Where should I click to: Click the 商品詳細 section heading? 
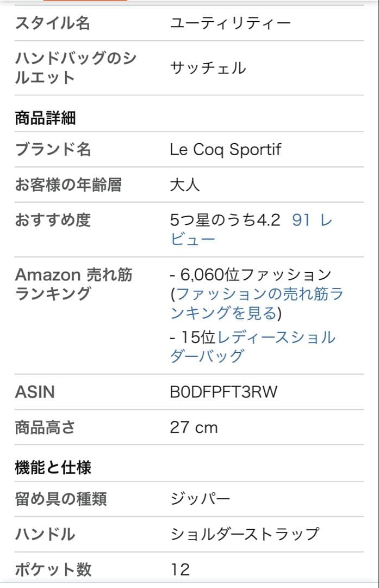pos(45,118)
